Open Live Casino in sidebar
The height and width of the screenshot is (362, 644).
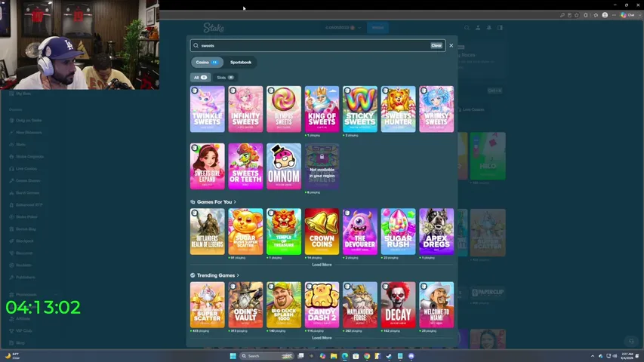point(23,169)
